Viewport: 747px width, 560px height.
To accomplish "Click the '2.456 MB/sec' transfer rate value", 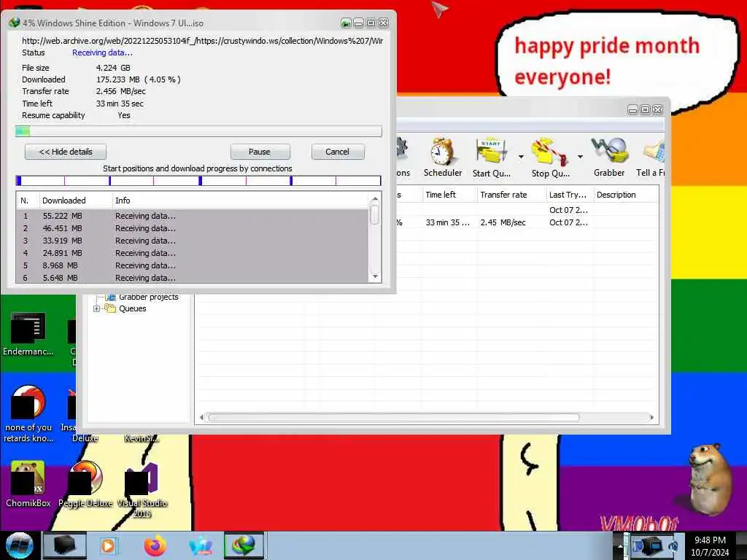I will click(121, 91).
